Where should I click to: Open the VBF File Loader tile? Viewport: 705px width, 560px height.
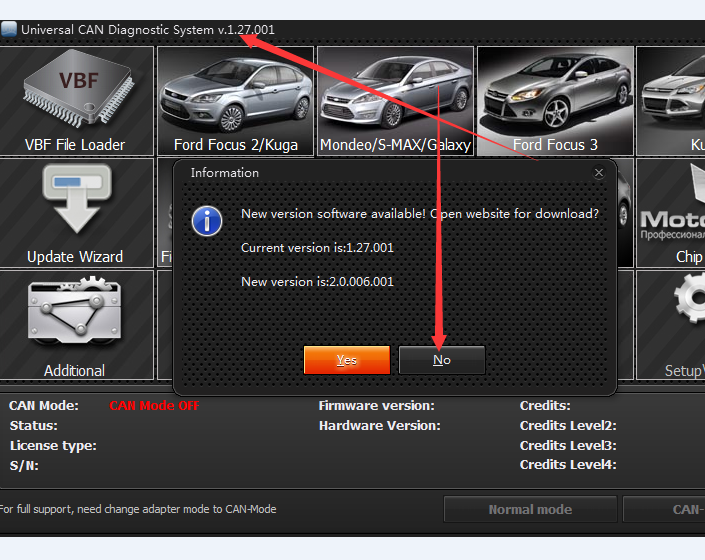(76, 101)
